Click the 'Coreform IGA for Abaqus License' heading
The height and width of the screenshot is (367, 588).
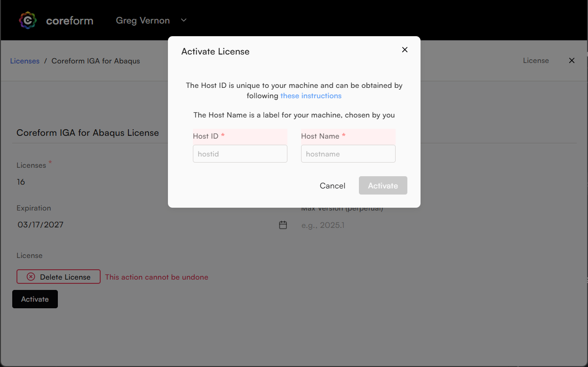[x=87, y=133]
